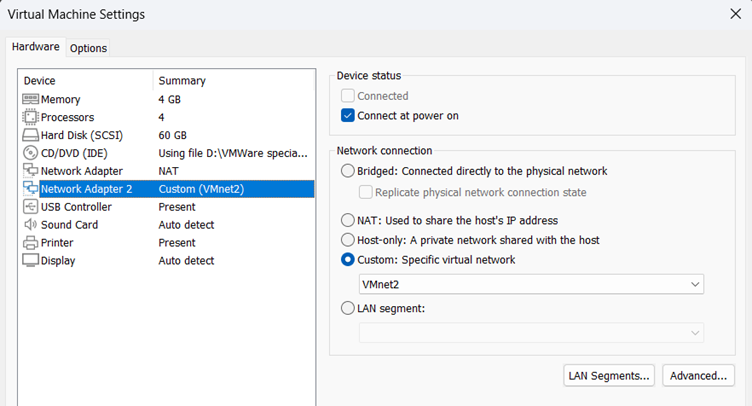Switch to the Options tab
The width and height of the screenshot is (752, 406).
coord(88,48)
